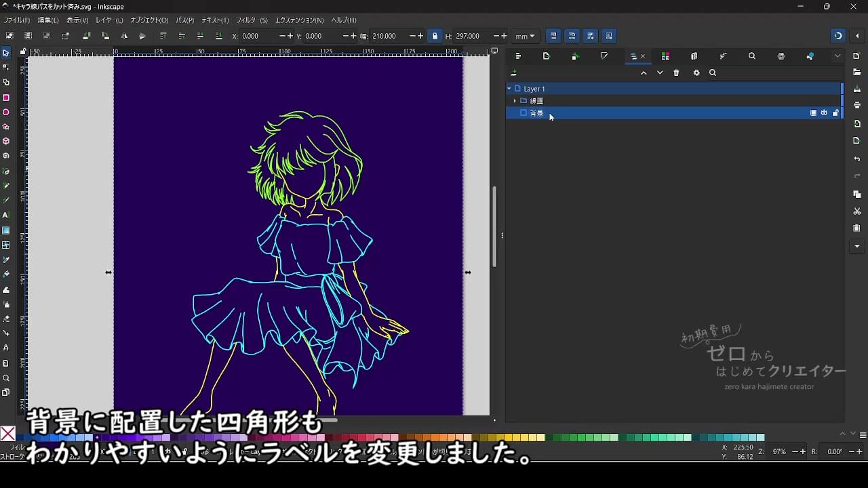The image size is (868, 488).
Task: Delete the selected layer with the trash icon
Action: (x=676, y=73)
